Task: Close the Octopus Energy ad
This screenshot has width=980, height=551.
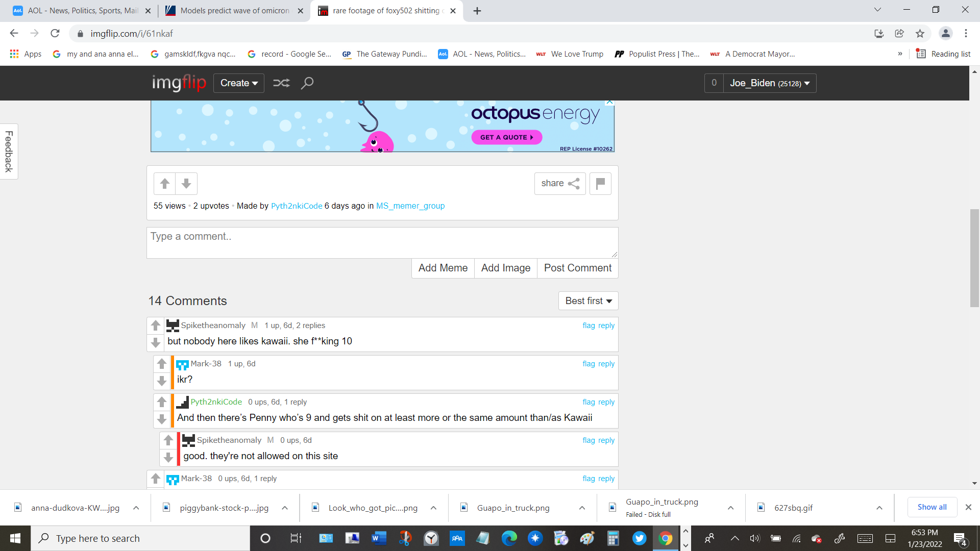Action: [609, 103]
